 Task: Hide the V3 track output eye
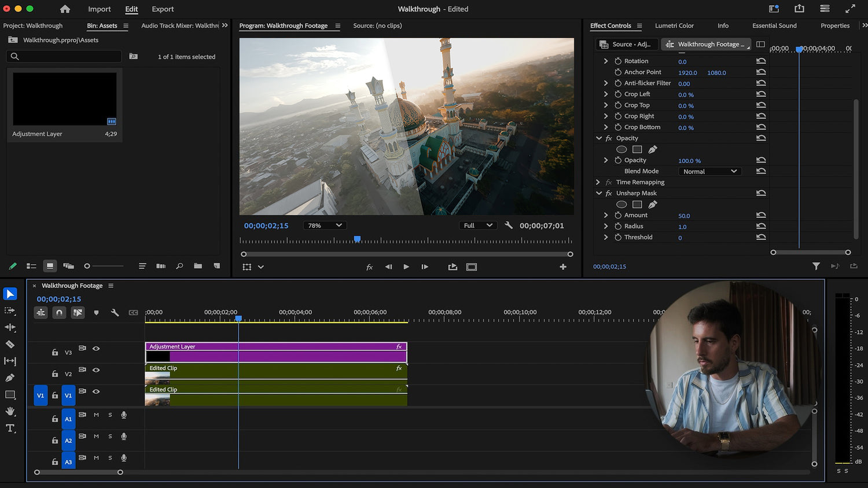(x=96, y=349)
